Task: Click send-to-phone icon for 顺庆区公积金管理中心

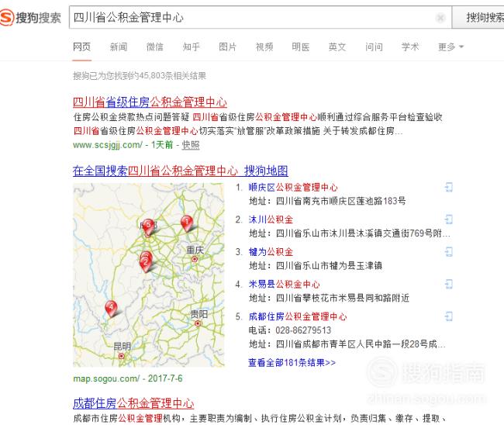Action: click(449, 187)
